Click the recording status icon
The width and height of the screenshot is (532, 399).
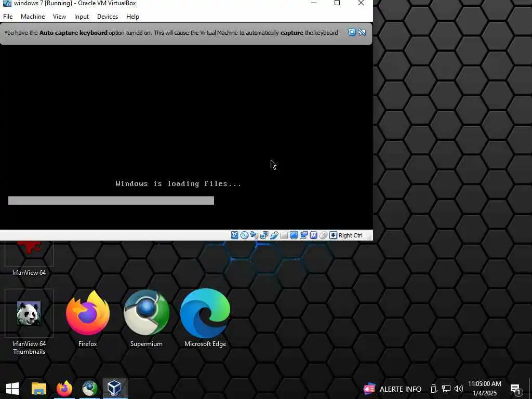pos(303,235)
